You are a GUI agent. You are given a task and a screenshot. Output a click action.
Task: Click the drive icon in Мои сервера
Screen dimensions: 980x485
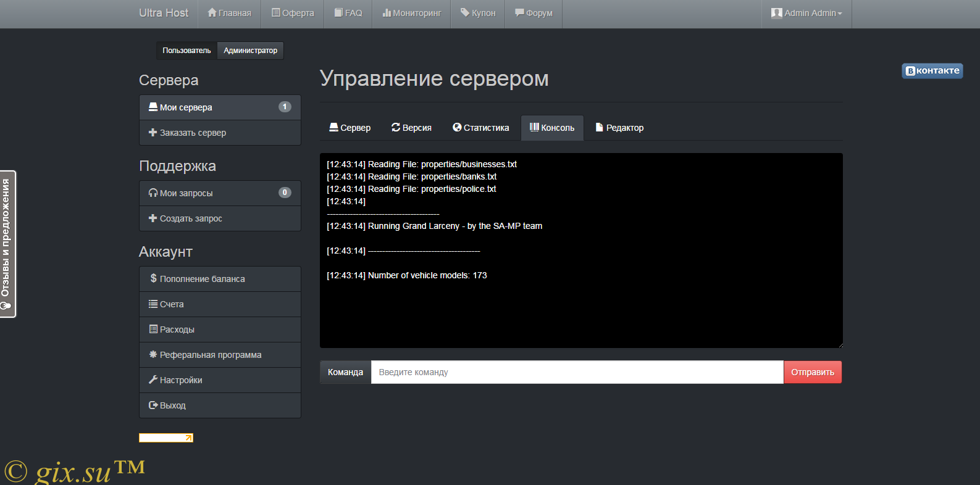click(x=153, y=107)
